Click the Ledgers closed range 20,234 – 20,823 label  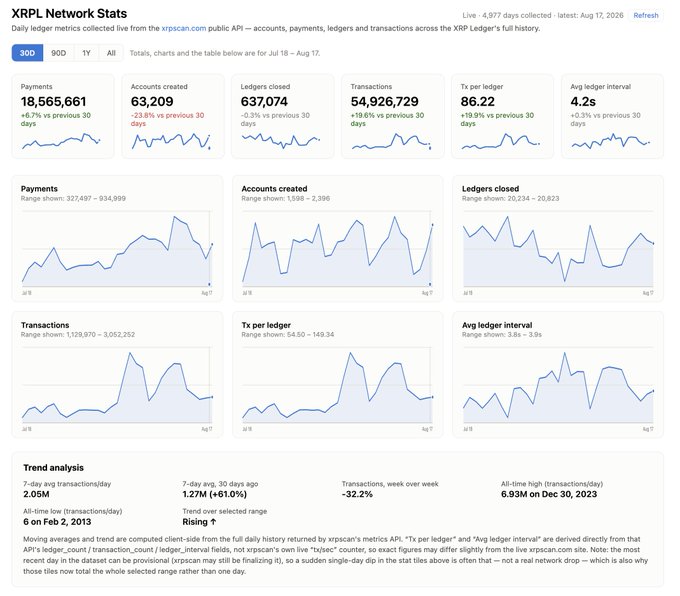point(510,198)
